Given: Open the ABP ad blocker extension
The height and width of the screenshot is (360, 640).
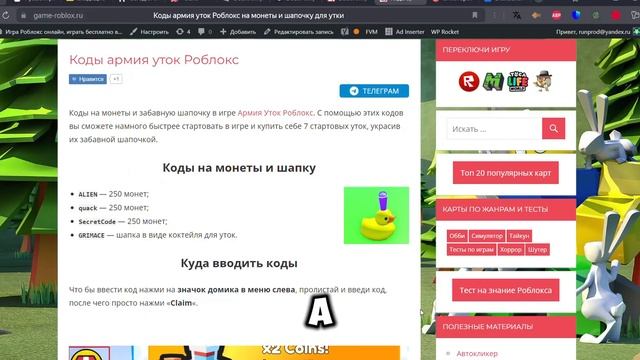Looking at the screenshot, I should pos(556,16).
